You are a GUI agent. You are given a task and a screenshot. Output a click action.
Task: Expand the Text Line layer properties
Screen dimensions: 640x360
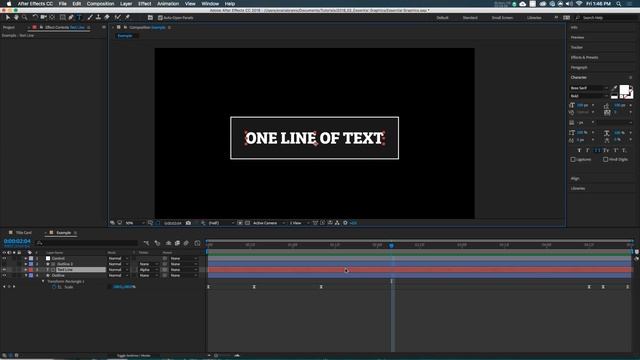tap(26, 270)
